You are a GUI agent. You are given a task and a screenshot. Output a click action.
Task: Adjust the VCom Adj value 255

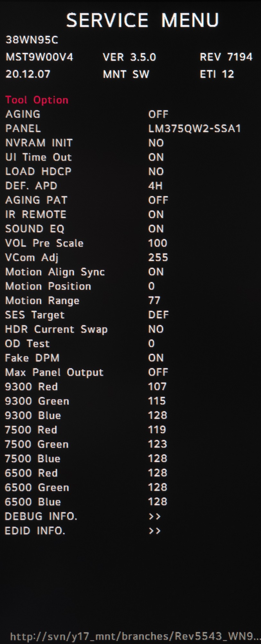[158, 258]
